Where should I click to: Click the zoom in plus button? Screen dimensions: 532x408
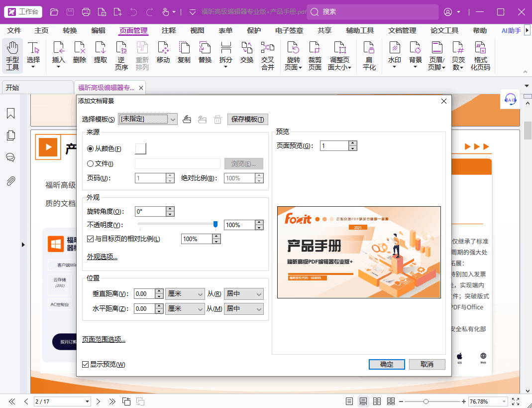tap(463, 402)
